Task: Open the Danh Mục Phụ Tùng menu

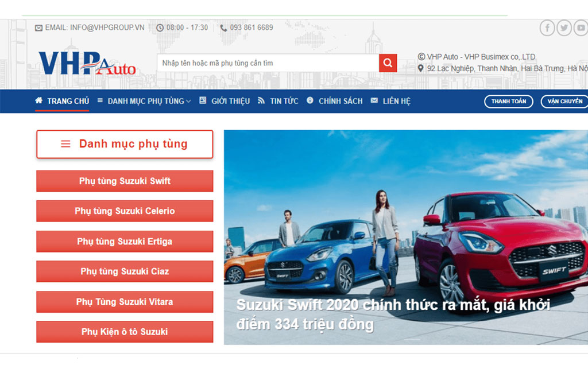Action: click(146, 101)
